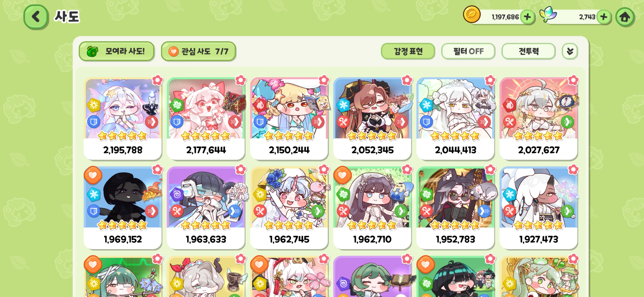
Task: Open the home screen icon
Action: click(625, 17)
